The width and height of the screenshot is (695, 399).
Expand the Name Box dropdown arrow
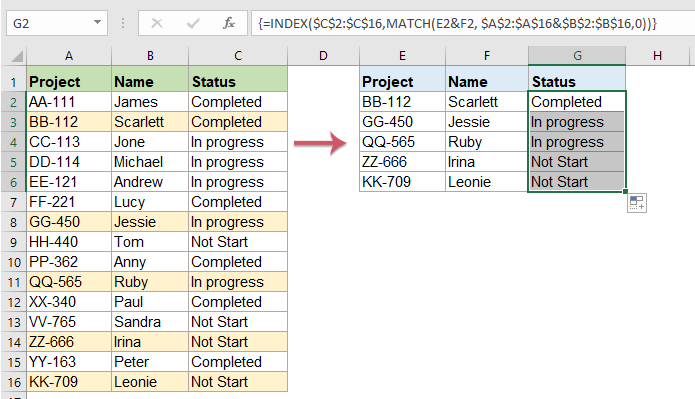97,23
